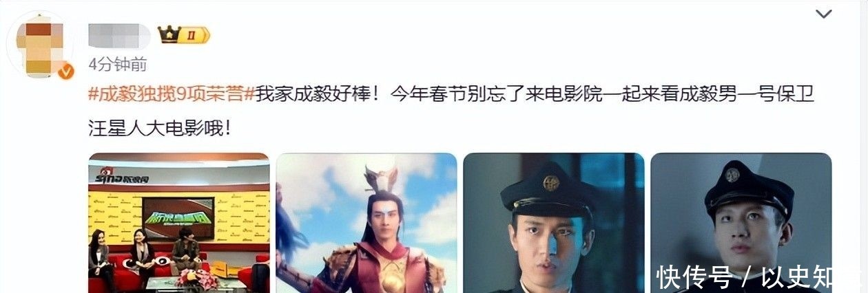Expand the post options chevron menu

coord(824,14)
